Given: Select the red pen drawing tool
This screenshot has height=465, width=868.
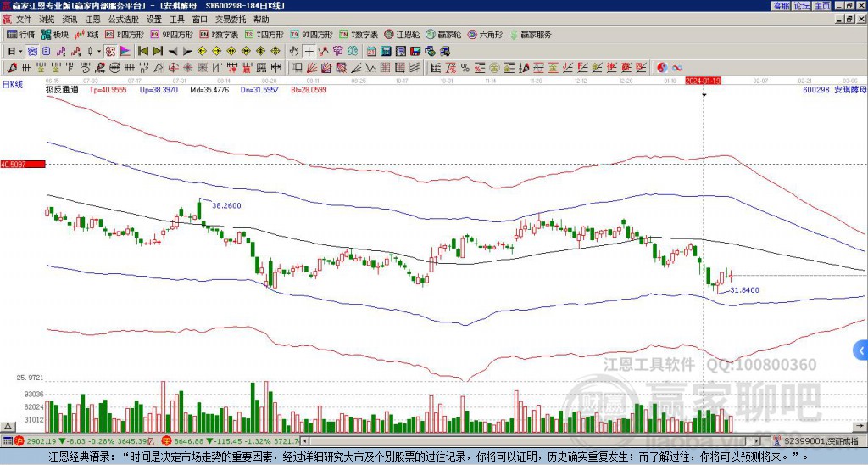Looking at the screenshot, I should [x=11, y=68].
